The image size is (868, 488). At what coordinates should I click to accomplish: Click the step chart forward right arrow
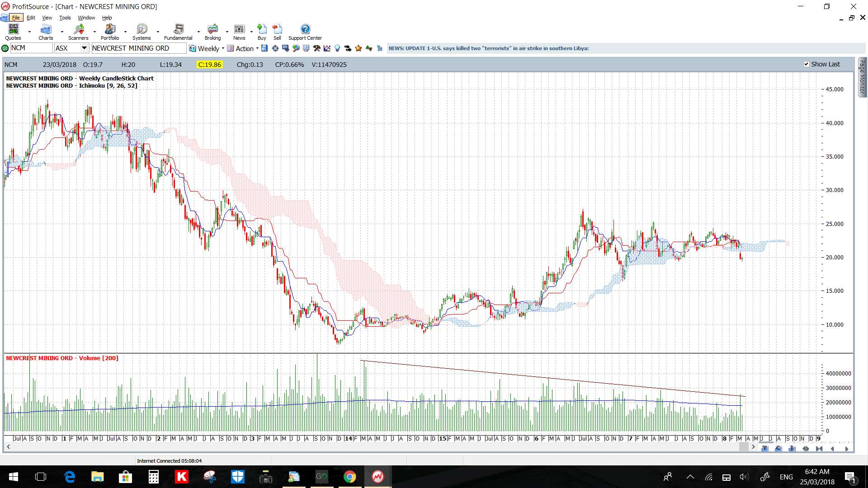coord(846,449)
